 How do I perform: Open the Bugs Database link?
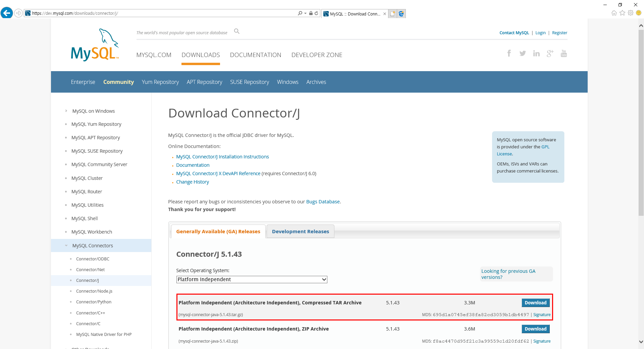pos(323,202)
